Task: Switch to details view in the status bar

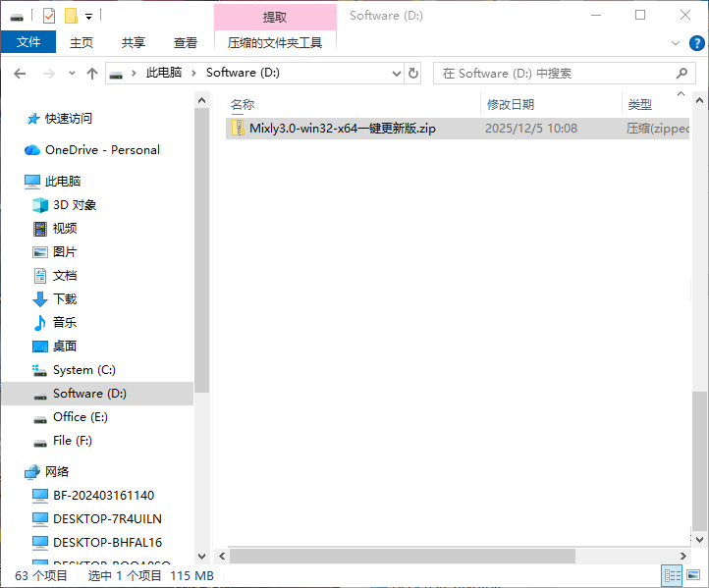Action: click(x=672, y=576)
